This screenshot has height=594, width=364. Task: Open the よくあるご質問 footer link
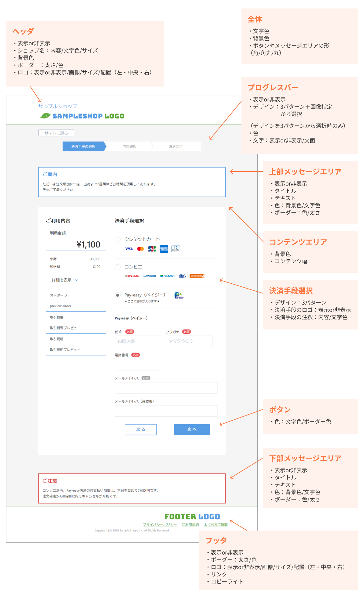click(x=216, y=524)
